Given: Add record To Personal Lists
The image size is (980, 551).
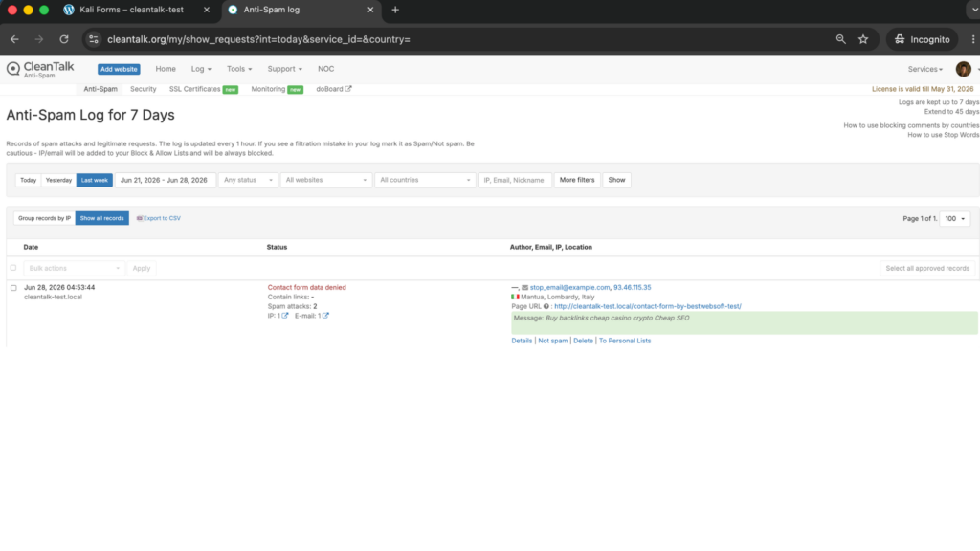Looking at the screenshot, I should point(625,341).
